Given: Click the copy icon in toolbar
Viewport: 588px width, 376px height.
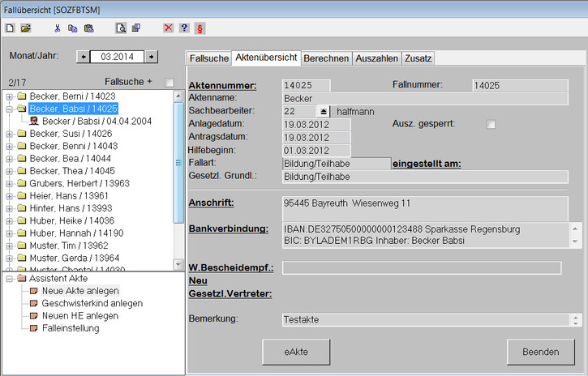Looking at the screenshot, I should click(73, 28).
